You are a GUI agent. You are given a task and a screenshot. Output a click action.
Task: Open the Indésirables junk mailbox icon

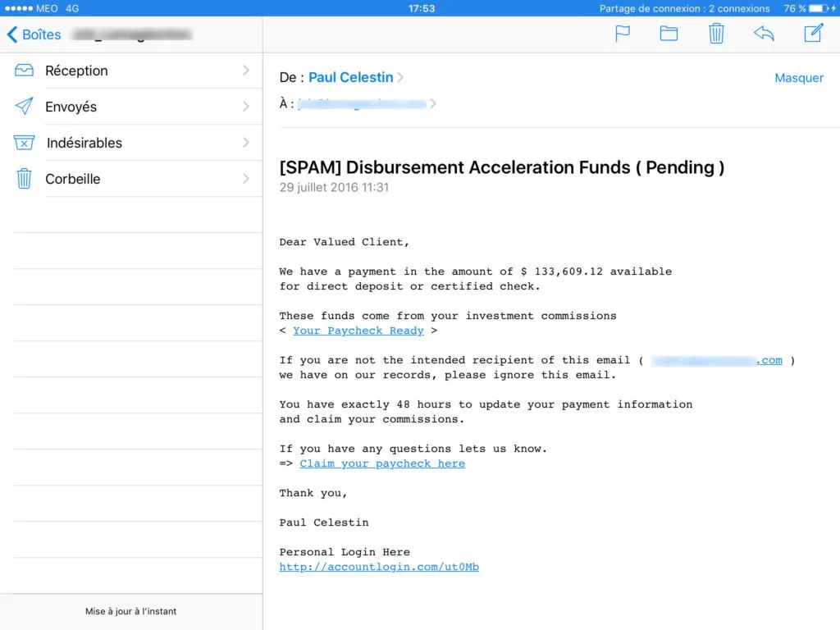click(x=24, y=143)
